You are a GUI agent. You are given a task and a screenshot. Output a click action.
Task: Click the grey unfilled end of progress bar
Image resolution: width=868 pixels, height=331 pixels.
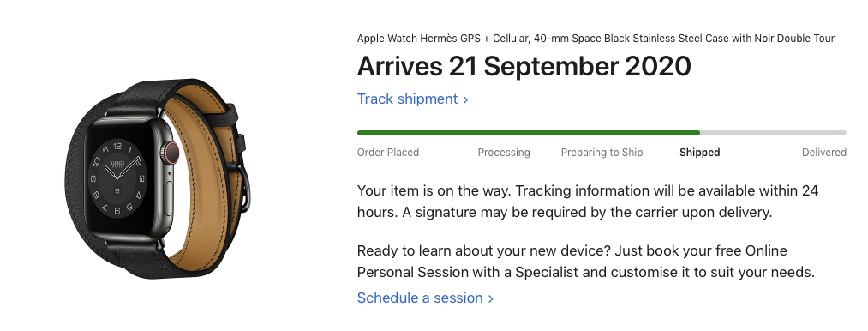(x=774, y=133)
